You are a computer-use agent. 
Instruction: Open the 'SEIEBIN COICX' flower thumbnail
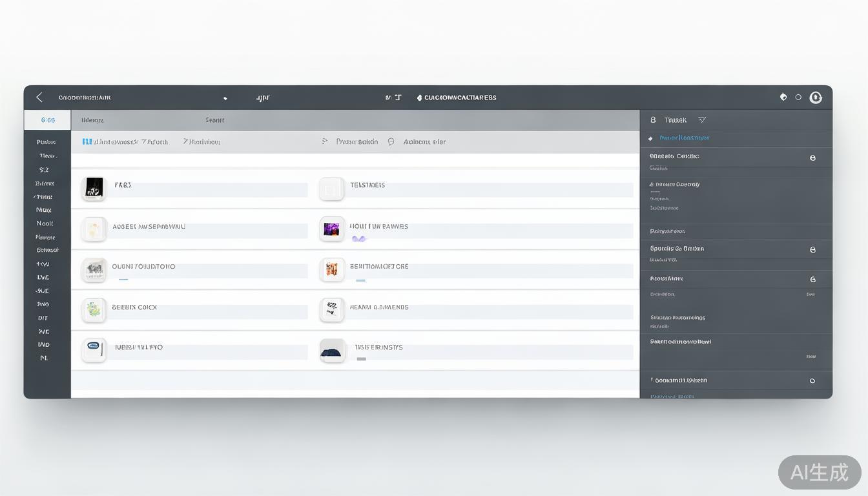coord(94,310)
